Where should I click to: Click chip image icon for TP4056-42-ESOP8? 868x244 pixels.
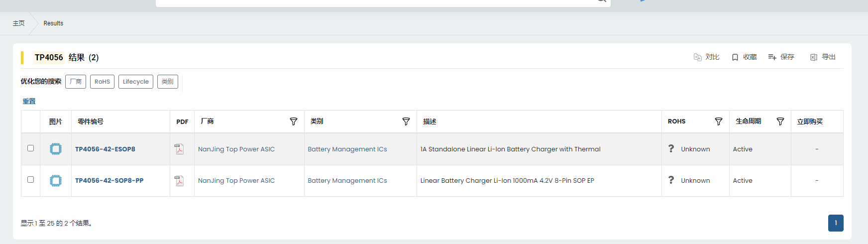(56, 149)
